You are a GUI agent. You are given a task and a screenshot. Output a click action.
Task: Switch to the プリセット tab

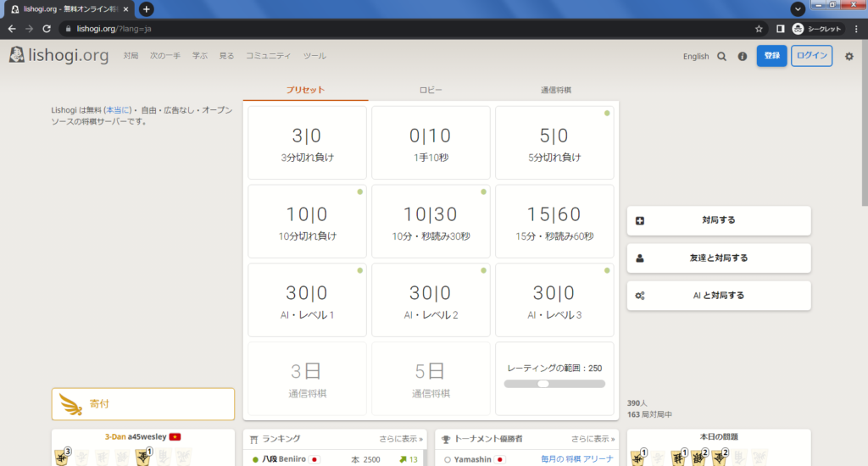(305, 90)
